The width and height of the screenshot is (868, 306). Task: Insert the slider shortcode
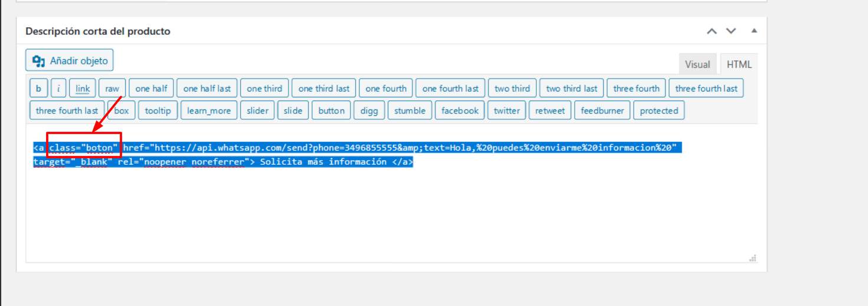[257, 110]
